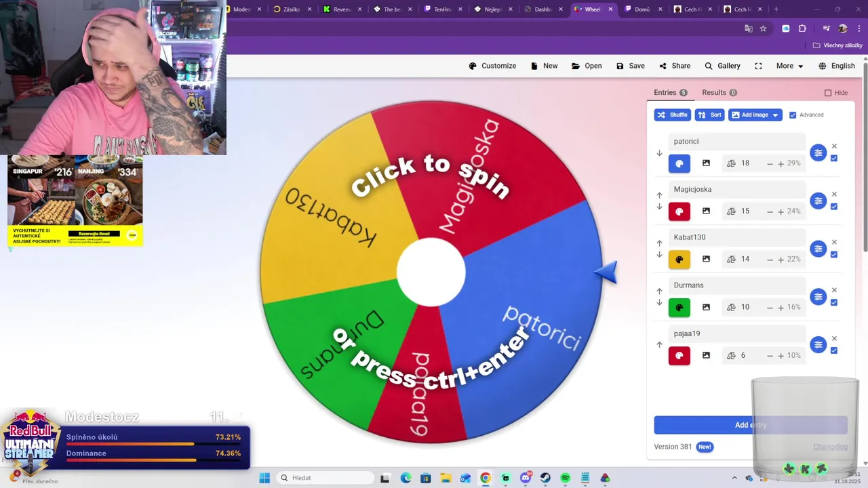Increase weight of Durmans with plus
The image size is (868, 488).
(781, 308)
